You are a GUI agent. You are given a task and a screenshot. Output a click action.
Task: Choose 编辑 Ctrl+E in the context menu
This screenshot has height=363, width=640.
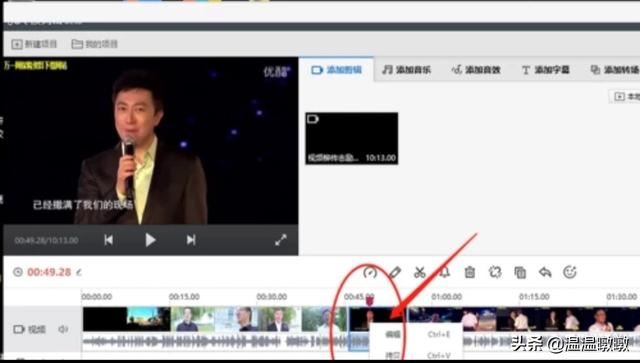416,334
